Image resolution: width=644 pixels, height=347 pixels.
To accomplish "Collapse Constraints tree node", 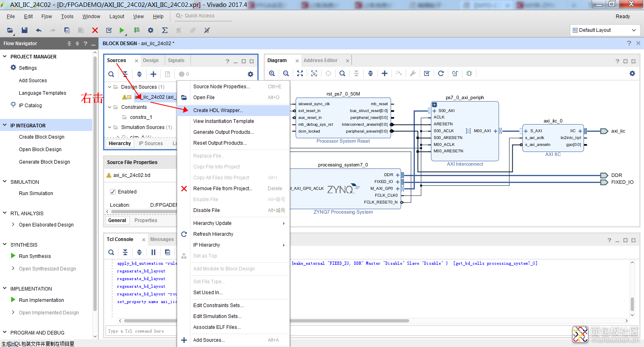I will [110, 107].
